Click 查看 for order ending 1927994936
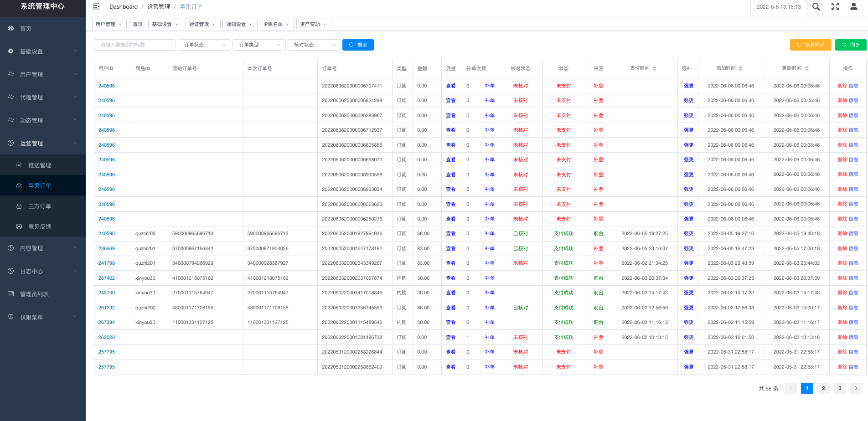The height and width of the screenshot is (421, 868). [451, 233]
